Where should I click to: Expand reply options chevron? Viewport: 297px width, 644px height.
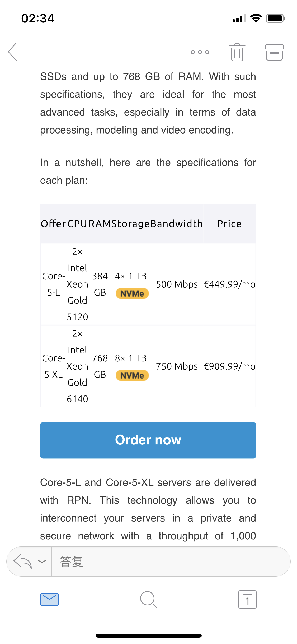pos(42,561)
